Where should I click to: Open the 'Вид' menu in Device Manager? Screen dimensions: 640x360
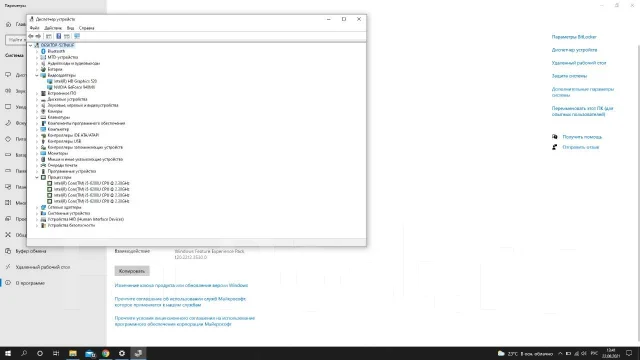tap(70, 28)
